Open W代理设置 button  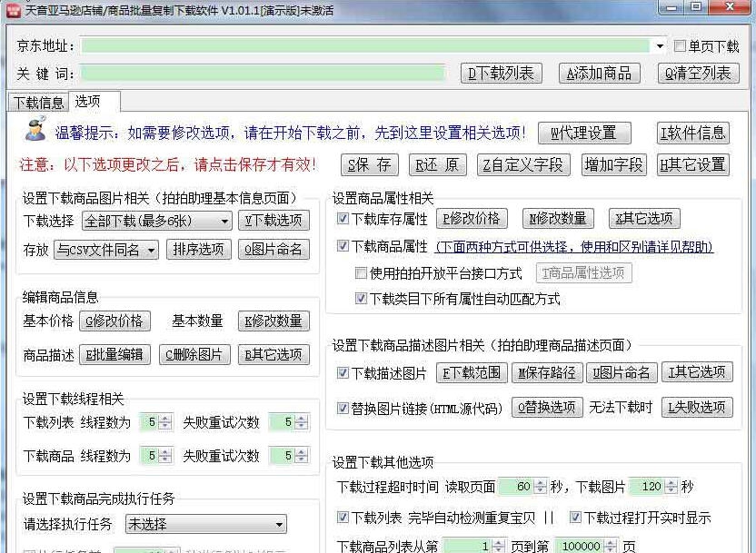[584, 133]
